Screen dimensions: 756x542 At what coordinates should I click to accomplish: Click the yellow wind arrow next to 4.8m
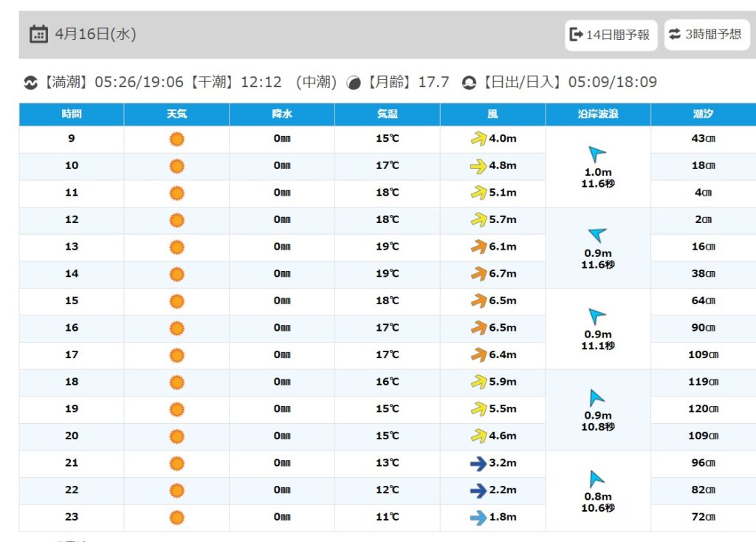478,166
